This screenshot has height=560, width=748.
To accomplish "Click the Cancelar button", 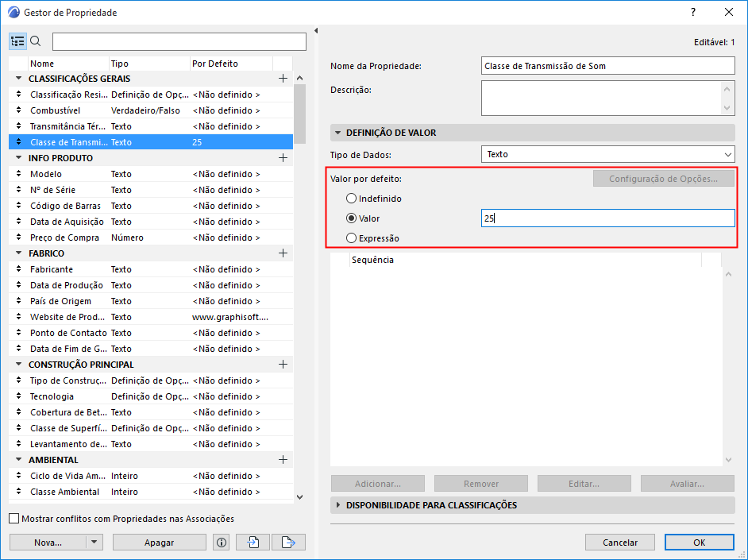I will tap(620, 543).
